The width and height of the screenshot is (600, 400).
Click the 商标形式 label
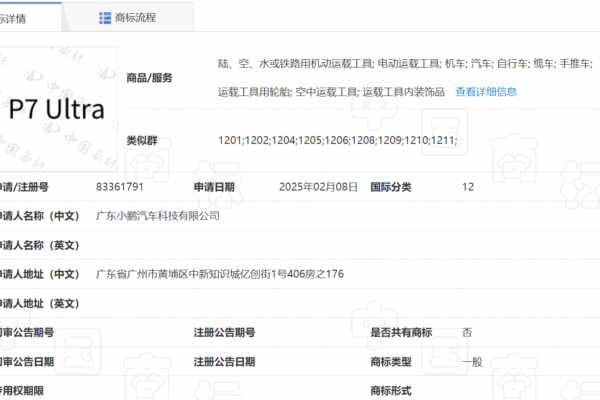point(391,391)
